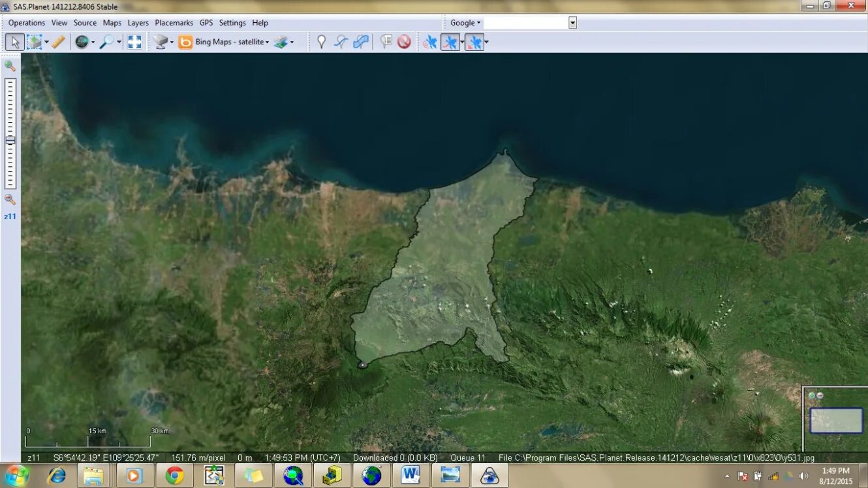Open the Placemarks menu

click(x=174, y=23)
